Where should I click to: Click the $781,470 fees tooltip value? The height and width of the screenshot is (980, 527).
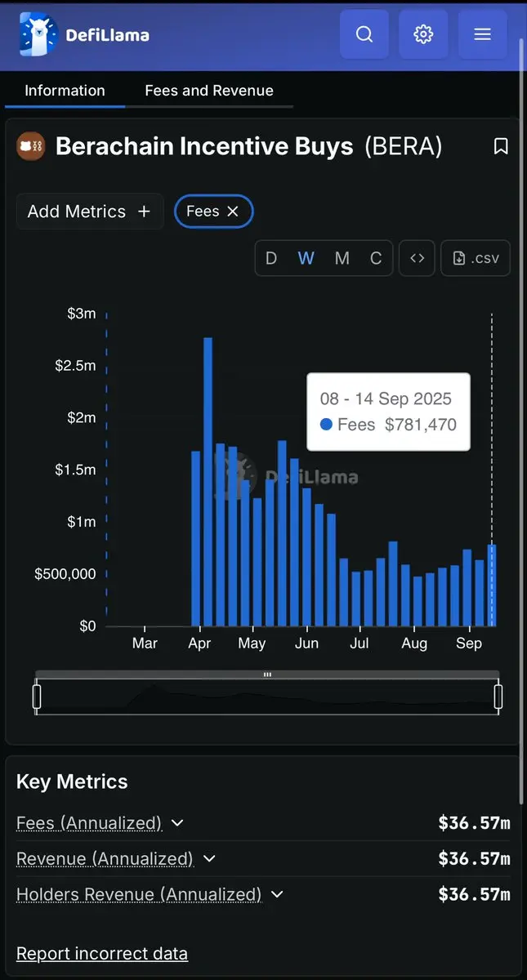[x=421, y=425]
